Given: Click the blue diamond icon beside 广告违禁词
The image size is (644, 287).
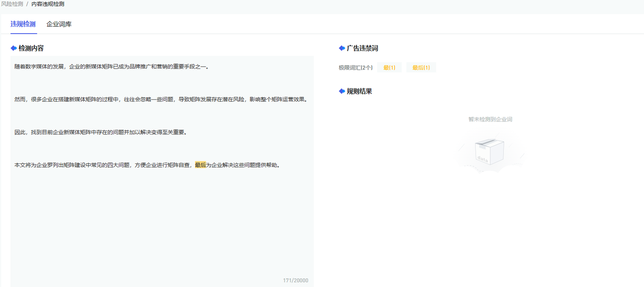Looking at the screenshot, I should [x=342, y=48].
